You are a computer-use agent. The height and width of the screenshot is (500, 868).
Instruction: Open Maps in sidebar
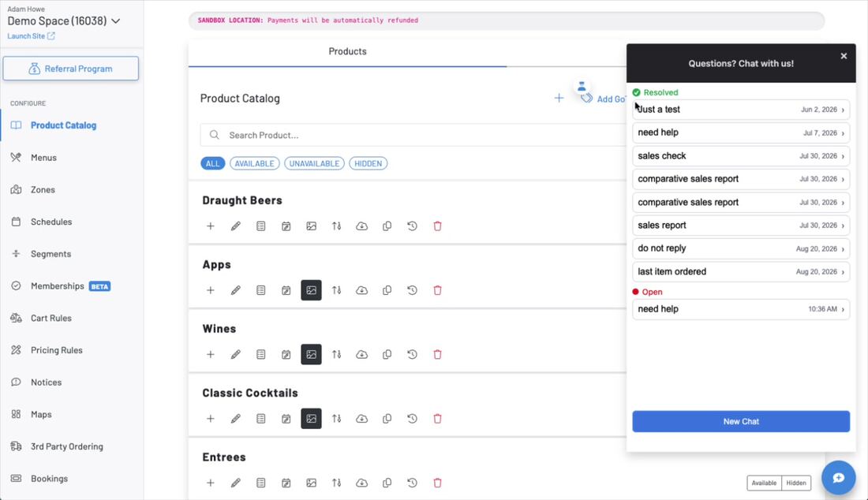[x=41, y=414]
